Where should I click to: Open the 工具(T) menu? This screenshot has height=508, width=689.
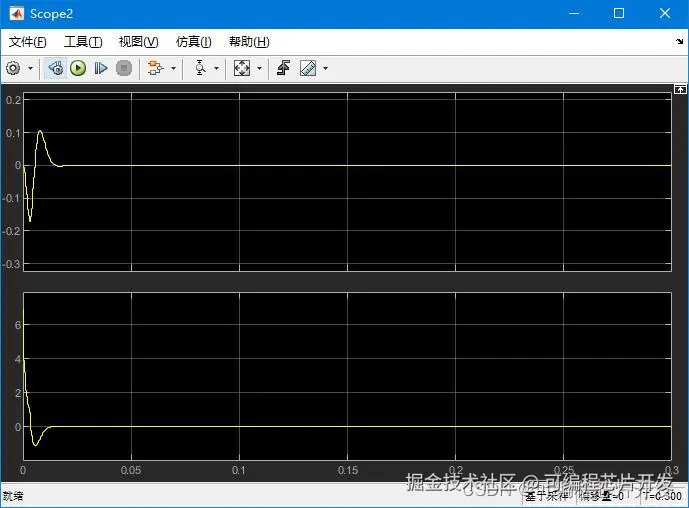pyautogui.click(x=83, y=42)
